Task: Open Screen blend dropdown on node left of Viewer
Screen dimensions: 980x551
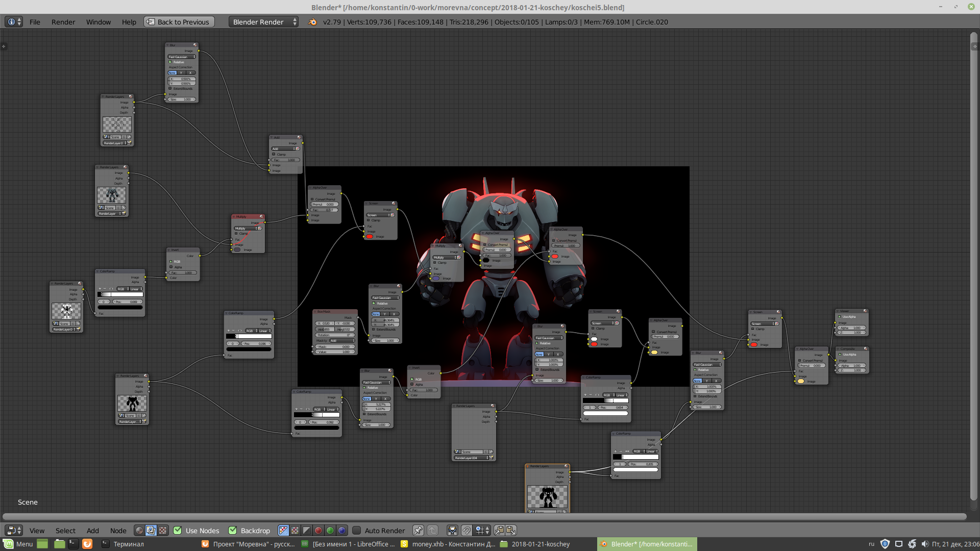Action: click(762, 323)
